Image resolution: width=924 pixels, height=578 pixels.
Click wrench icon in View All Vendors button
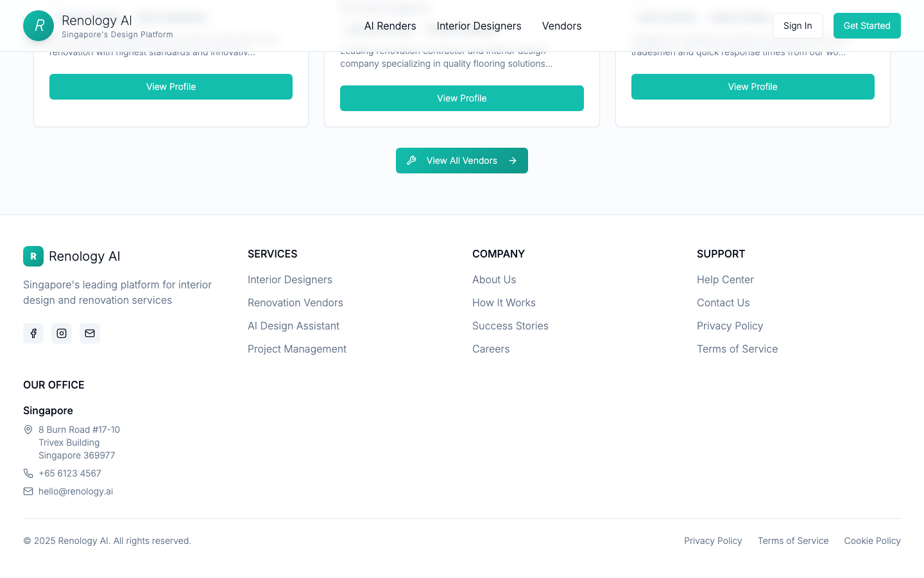point(411,161)
